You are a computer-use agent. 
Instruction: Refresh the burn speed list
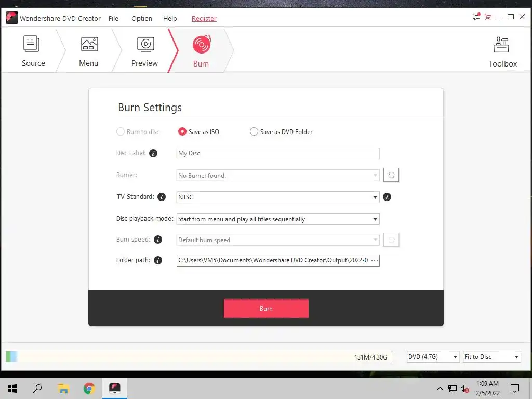(x=391, y=240)
